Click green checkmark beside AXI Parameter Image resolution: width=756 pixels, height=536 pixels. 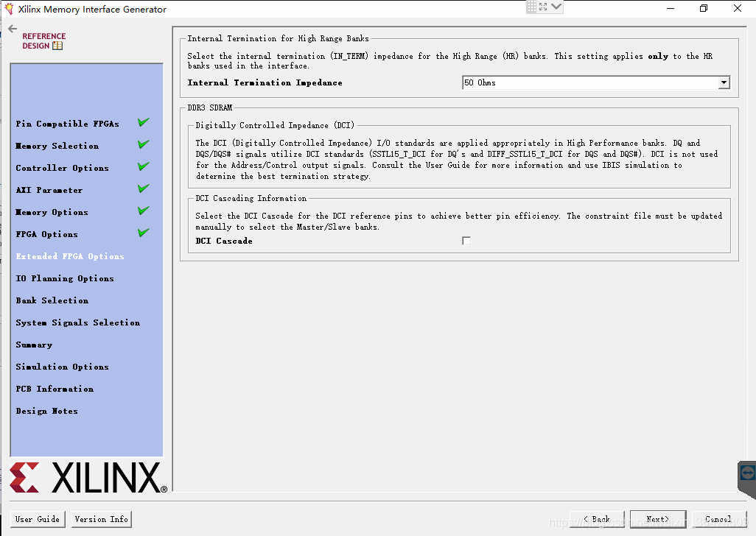click(x=143, y=188)
